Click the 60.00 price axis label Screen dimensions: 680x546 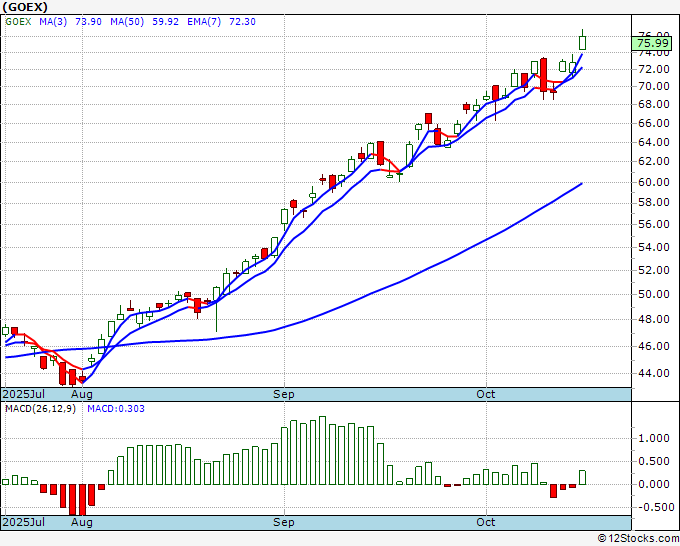[x=654, y=182]
